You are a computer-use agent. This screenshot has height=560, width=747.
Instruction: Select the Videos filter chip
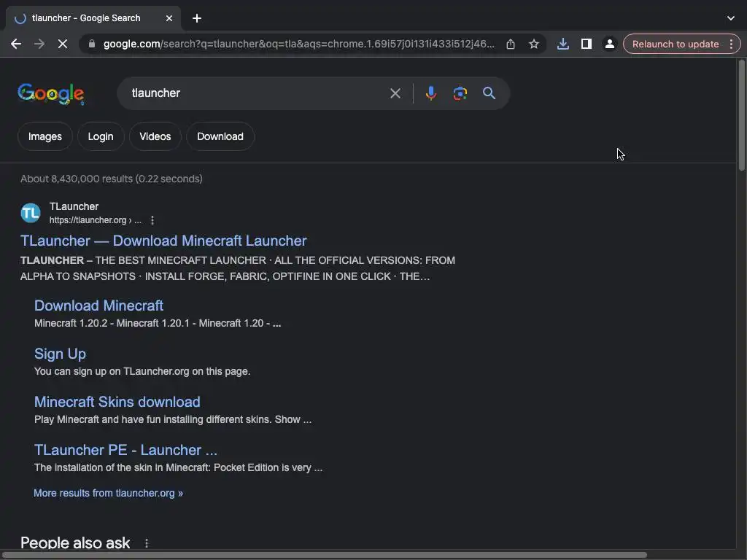click(155, 136)
